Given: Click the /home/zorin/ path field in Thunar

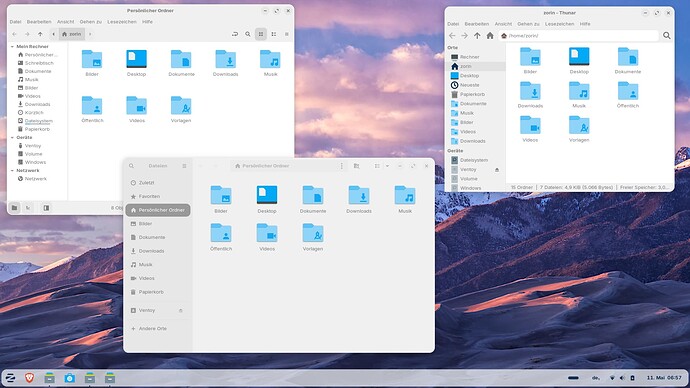Looking at the screenshot, I should pyautogui.click(x=579, y=36).
